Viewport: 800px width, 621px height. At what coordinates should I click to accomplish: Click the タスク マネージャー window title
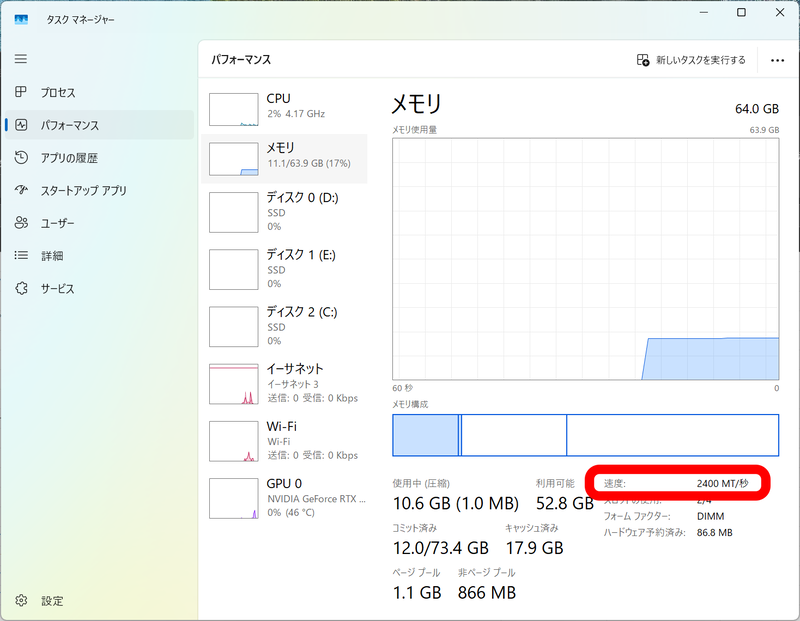tap(80, 19)
